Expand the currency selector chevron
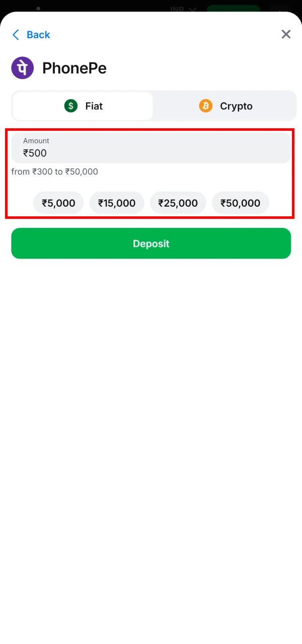The image size is (302, 644). tap(194, 9)
